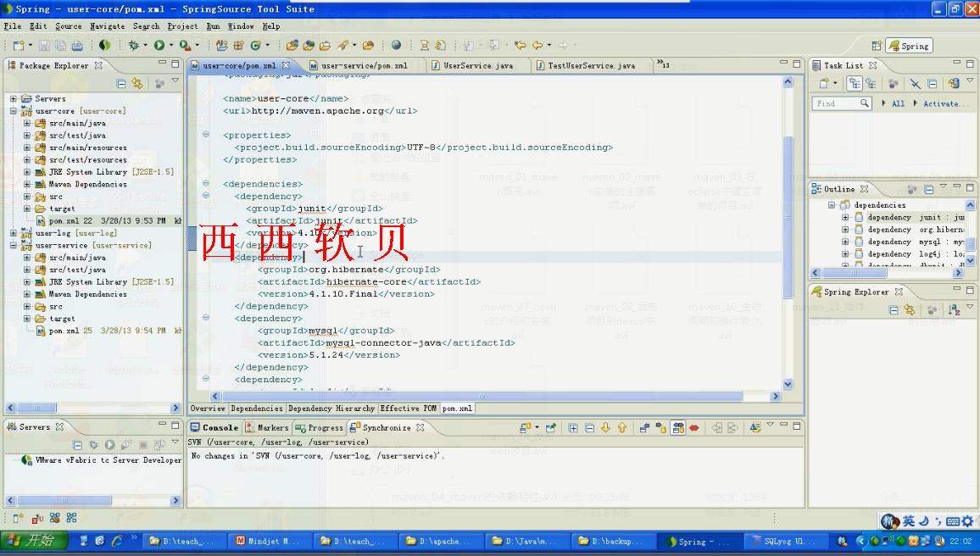Open the File menu
Screen dimensions: 980x556
(x=13, y=26)
